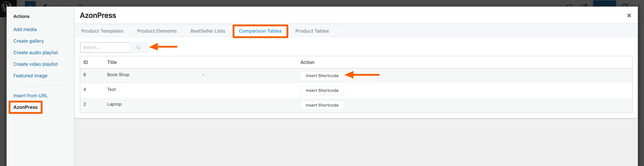Switch to the Product Templates tab
Viewport: 644px width, 166px height.
click(x=102, y=31)
